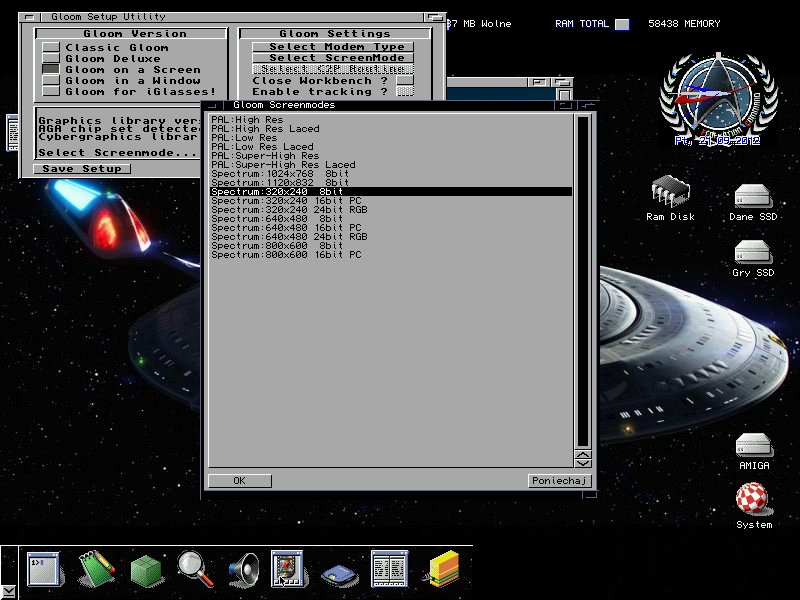Click screenmode list scroll up arrow
Viewport: 800px width, 600px height.
click(583, 454)
